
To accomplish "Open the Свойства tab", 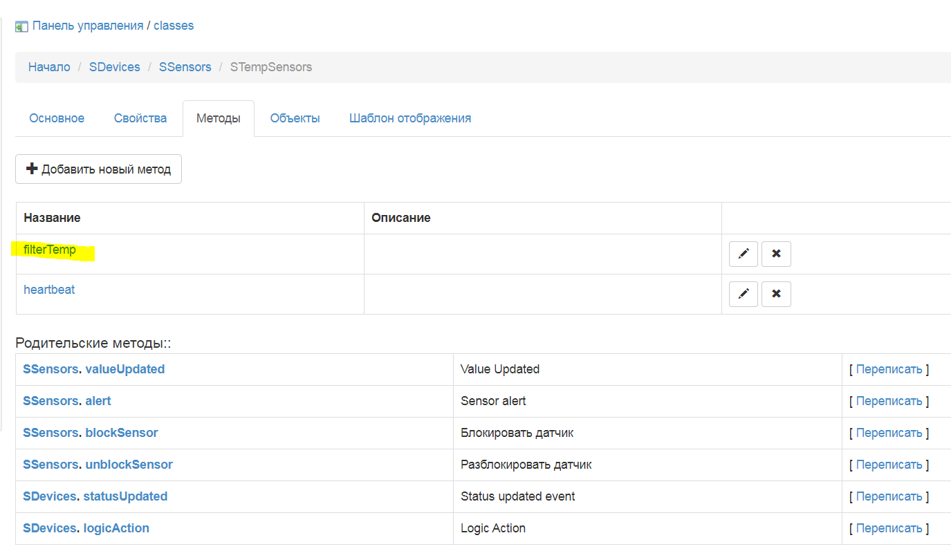I will click(140, 118).
